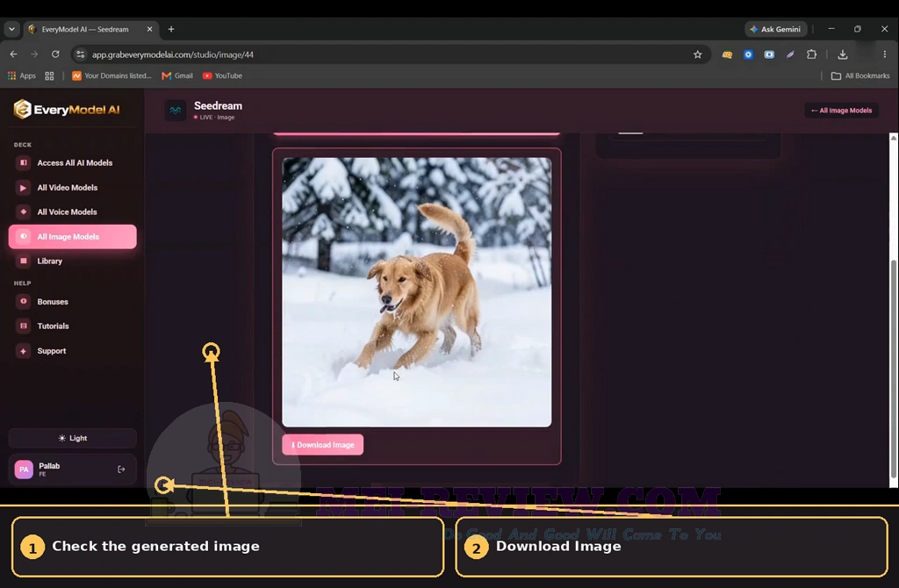Viewport: 899px width, 588px height.
Task: Click the Seedream model icon in header
Action: [x=176, y=110]
